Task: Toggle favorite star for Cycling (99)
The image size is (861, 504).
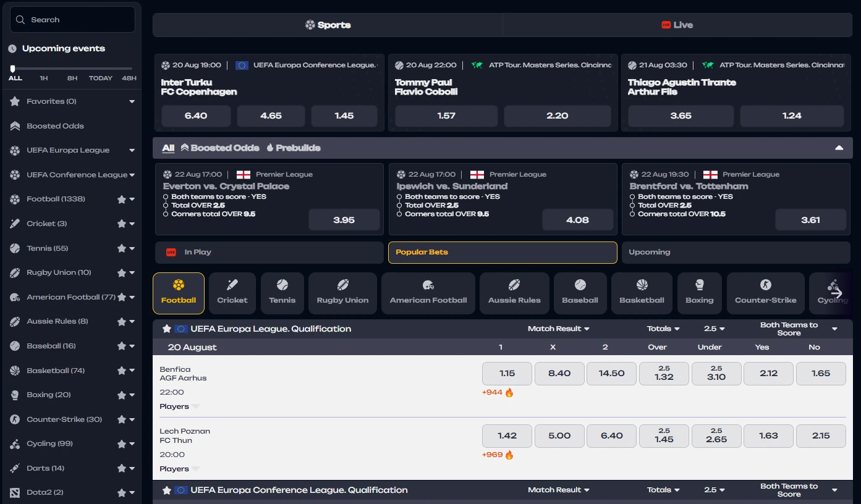Action: (x=122, y=444)
